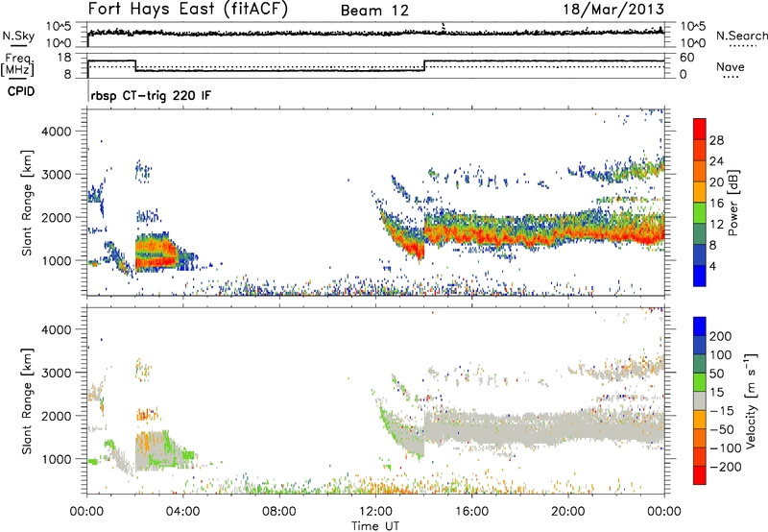Click the power colorbar tick value 16
This screenshot has height=532, width=768.
click(x=716, y=204)
